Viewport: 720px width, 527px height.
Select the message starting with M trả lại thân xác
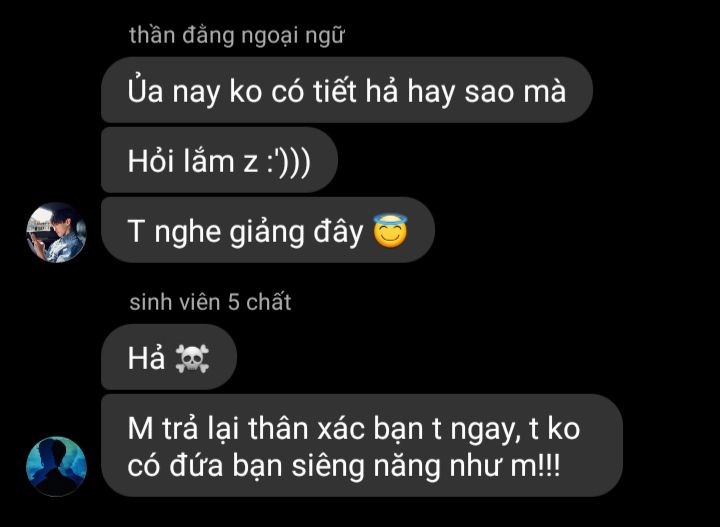click(362, 445)
